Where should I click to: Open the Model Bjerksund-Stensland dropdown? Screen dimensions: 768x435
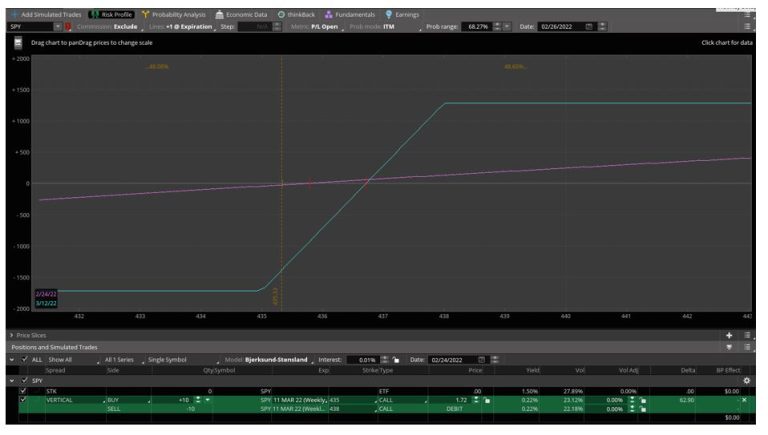[269, 360]
